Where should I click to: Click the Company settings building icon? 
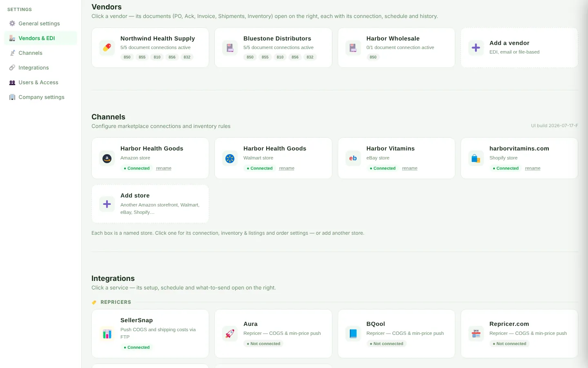tap(12, 97)
